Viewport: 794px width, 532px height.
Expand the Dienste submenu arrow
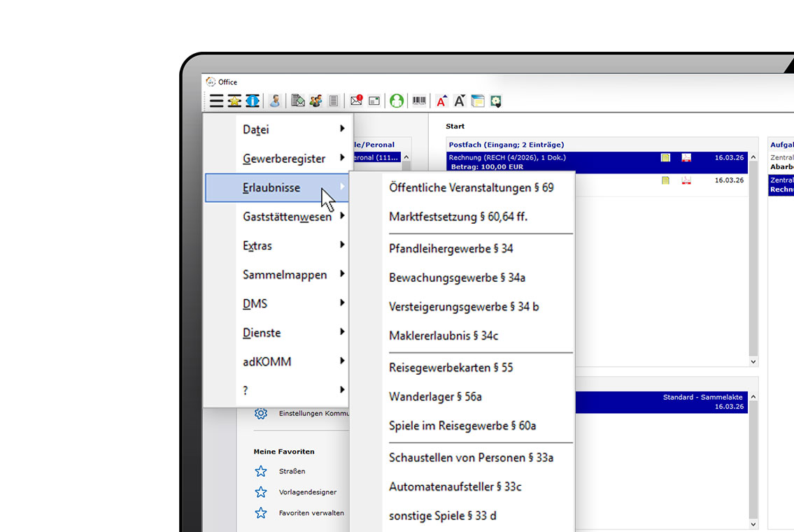coord(342,332)
